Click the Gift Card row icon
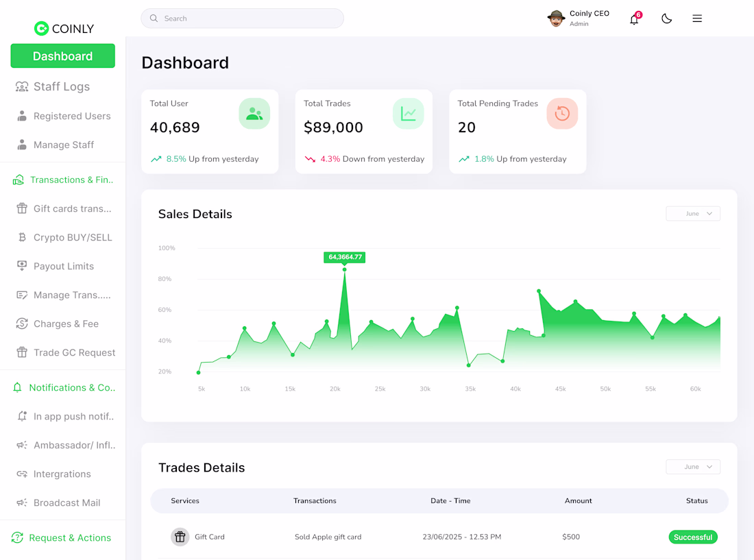Screen dimensions: 754x560 (180, 537)
